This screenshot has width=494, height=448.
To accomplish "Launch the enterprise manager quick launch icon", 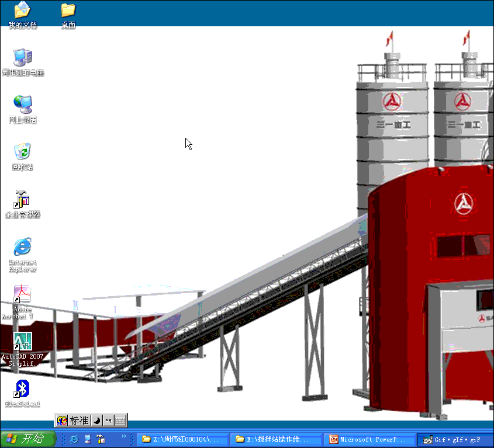I will [101, 439].
